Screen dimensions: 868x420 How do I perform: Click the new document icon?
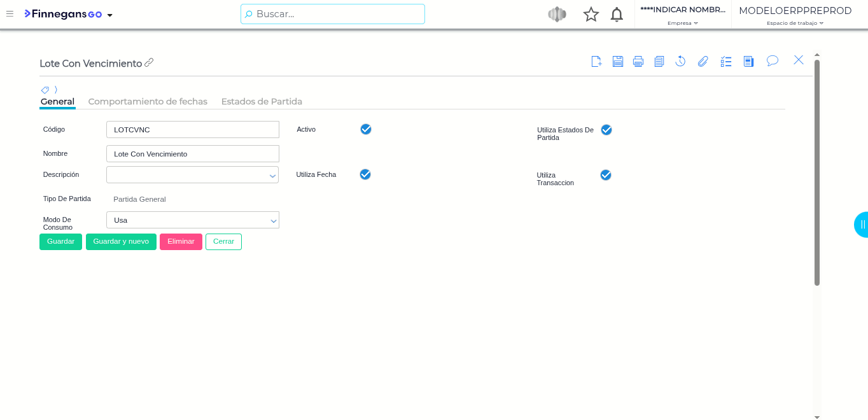pos(596,61)
